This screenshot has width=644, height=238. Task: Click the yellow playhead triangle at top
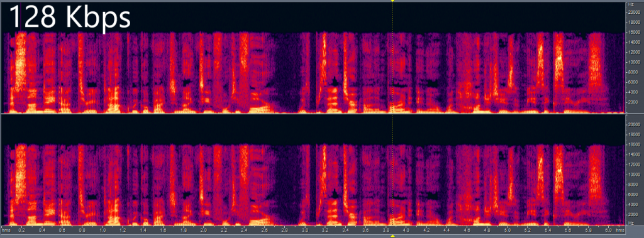coord(392,1)
